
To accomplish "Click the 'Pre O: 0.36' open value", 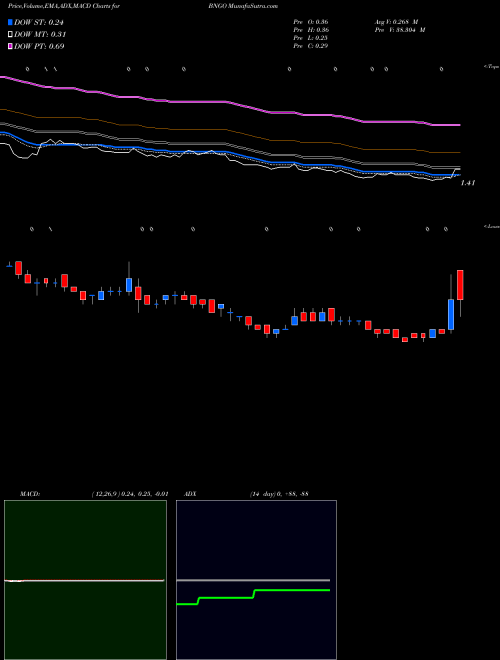I will pos(311,22).
